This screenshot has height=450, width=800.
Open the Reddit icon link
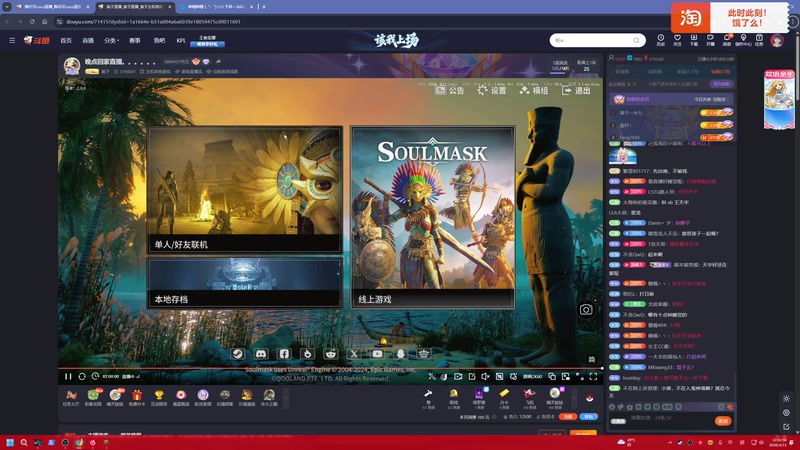pos(331,354)
